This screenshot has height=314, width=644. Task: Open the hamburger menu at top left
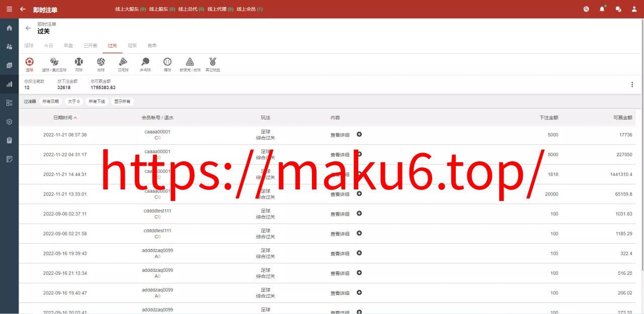click(x=9, y=9)
